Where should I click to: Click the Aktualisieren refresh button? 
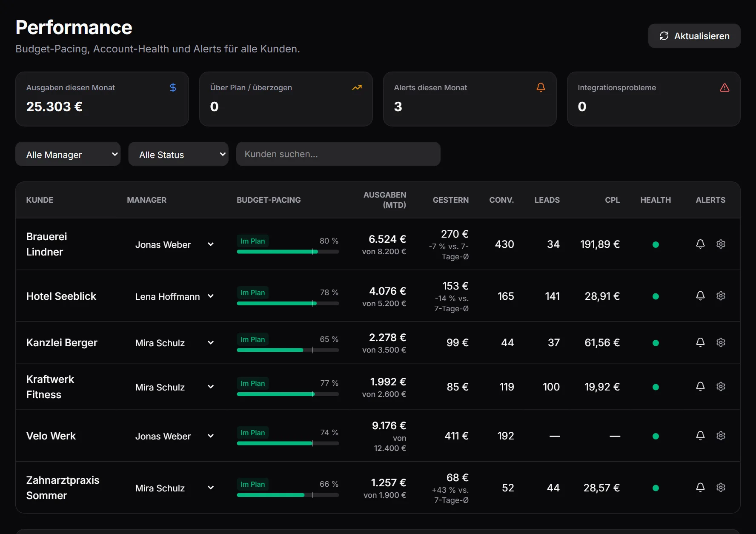coord(694,36)
